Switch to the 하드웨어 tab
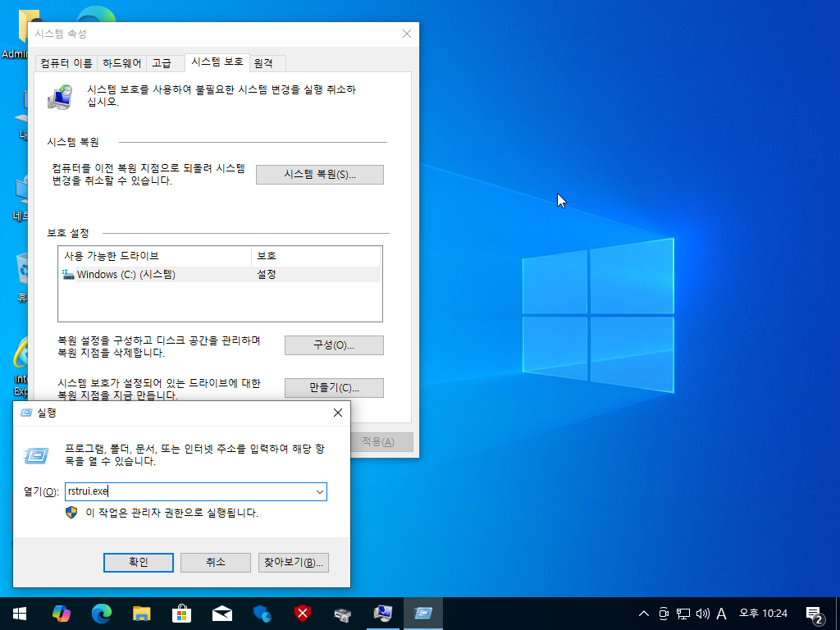This screenshot has width=840, height=630. pyautogui.click(x=121, y=63)
